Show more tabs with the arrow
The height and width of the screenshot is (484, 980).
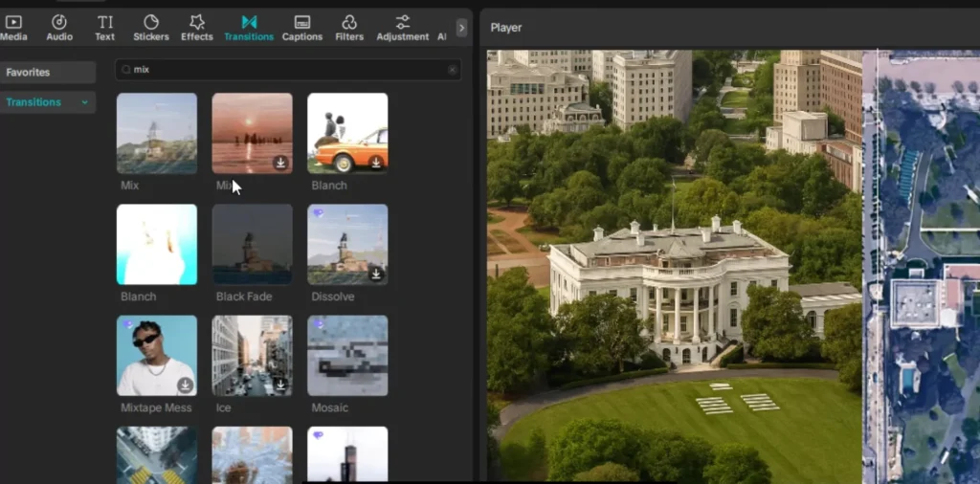[x=462, y=28]
